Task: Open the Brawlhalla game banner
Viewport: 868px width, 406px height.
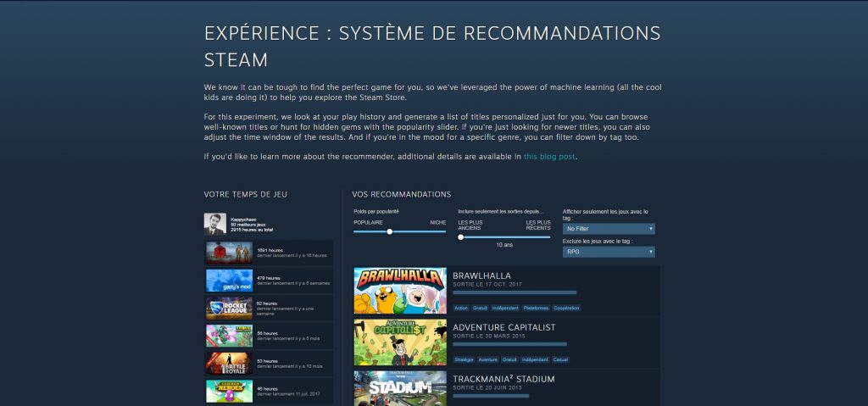Action: pos(400,291)
